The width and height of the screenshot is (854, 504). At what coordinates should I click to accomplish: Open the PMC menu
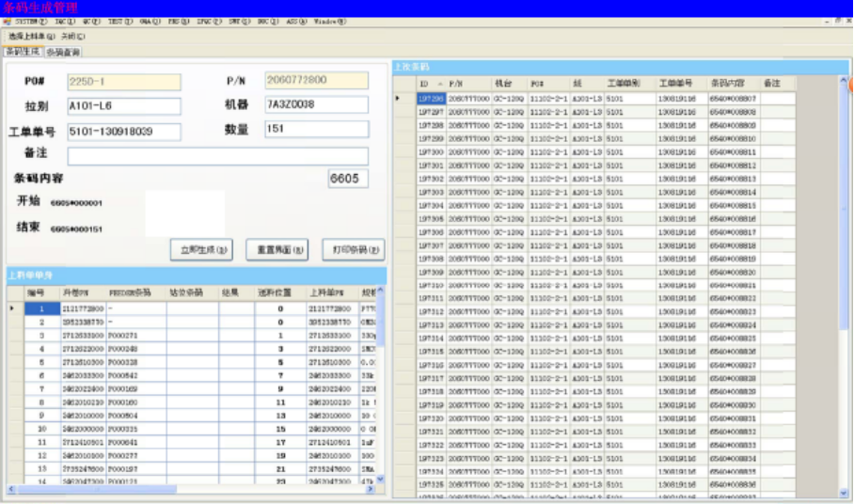[x=179, y=22]
